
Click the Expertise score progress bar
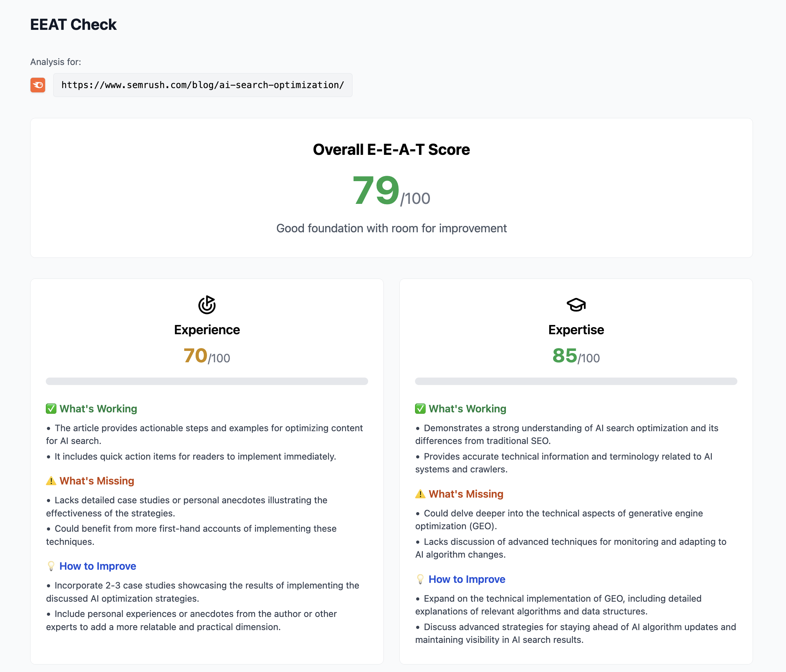click(x=576, y=381)
